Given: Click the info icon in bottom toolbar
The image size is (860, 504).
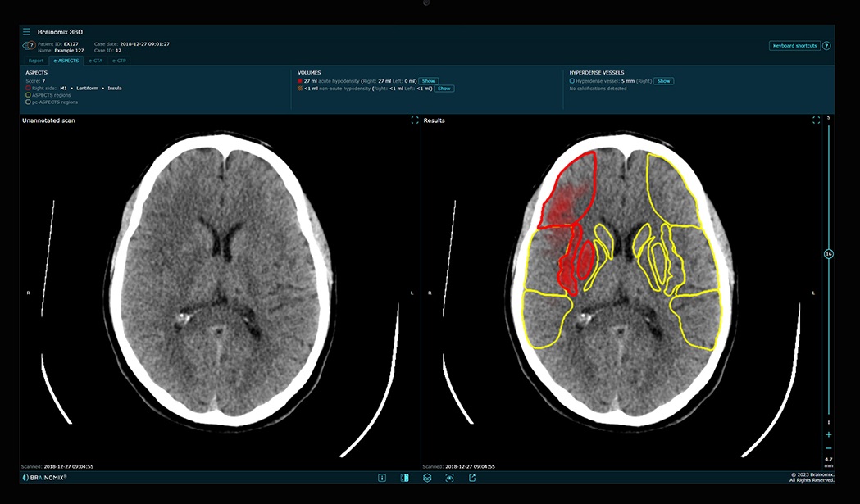Looking at the screenshot, I should coord(382,478).
